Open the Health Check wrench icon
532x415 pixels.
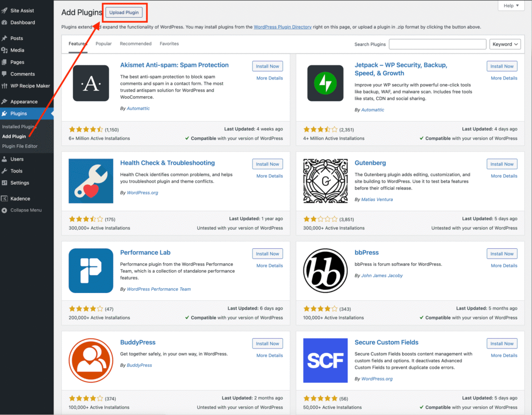pyautogui.click(x=91, y=181)
